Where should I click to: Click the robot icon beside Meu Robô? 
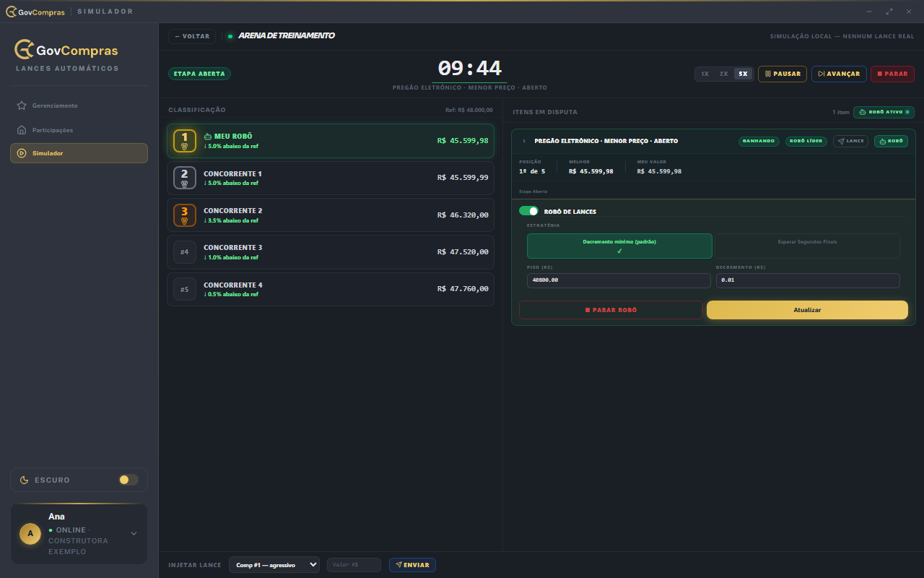pos(208,137)
